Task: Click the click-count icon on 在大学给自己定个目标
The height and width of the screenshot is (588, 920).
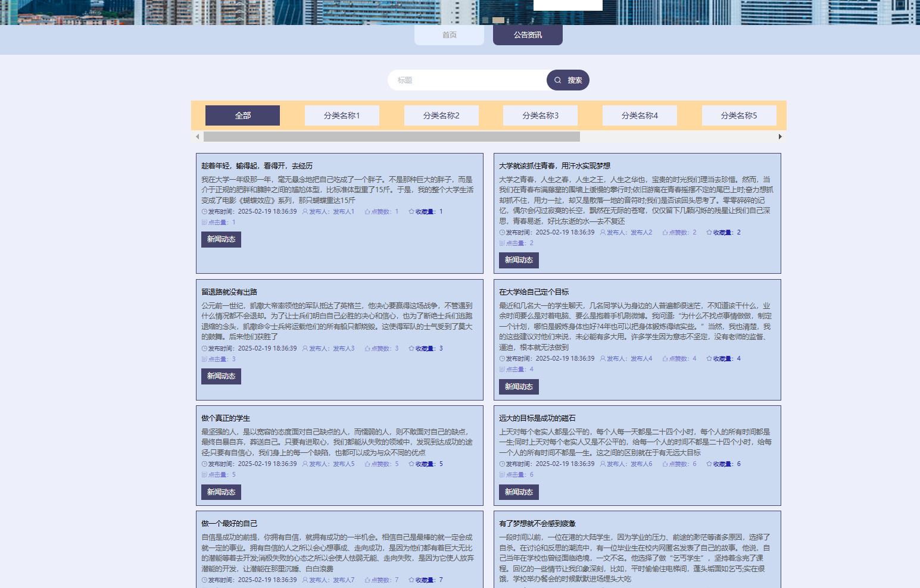Action: pos(502,370)
